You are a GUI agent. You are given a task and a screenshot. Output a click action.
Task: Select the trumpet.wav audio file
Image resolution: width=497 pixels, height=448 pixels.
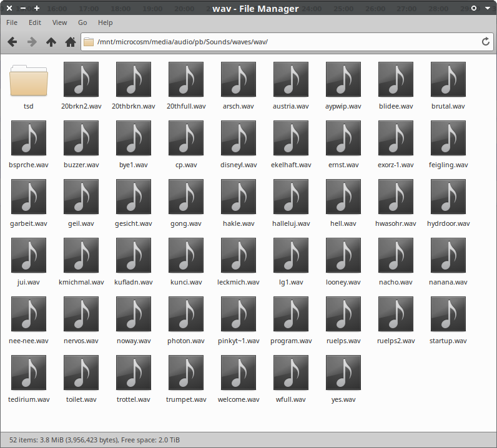[x=186, y=373]
